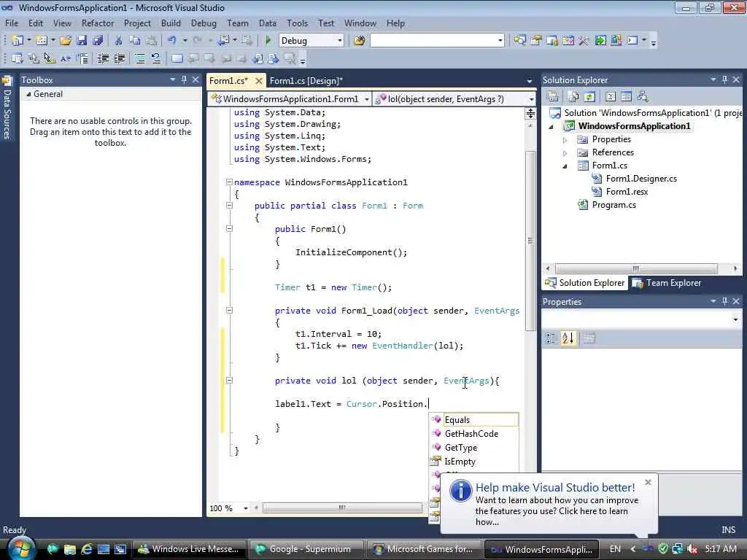This screenshot has height=560, width=747.
Task: Open Solution Explorer from toolbar icon
Action: [519, 41]
